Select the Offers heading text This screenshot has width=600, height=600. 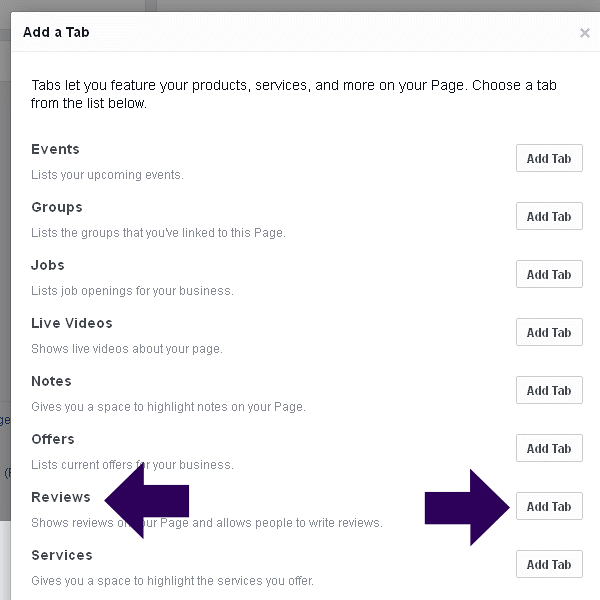tap(53, 439)
